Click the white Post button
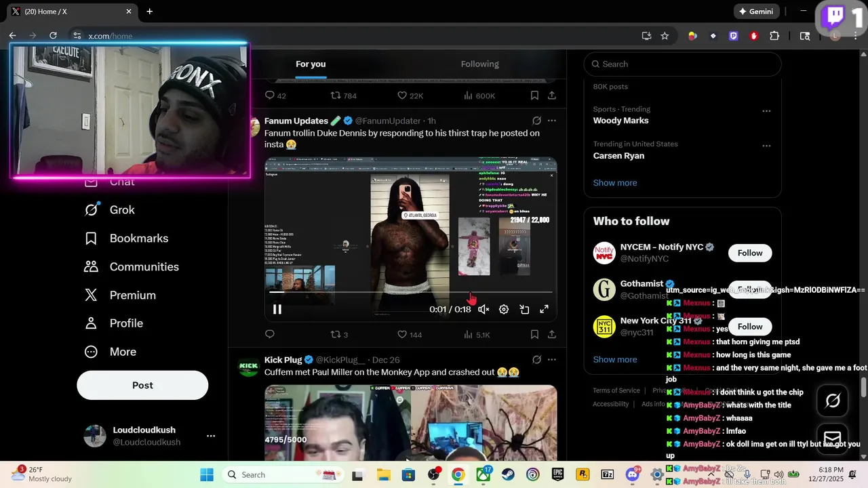 coord(142,385)
